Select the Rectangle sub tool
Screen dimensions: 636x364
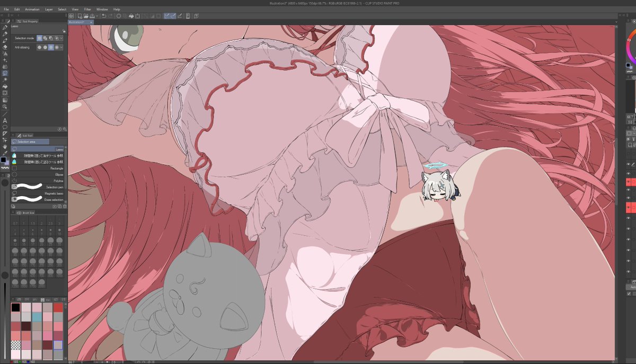pos(37,169)
